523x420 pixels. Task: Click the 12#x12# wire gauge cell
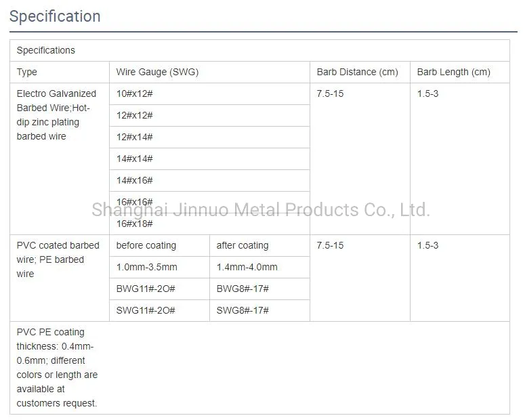(135, 115)
